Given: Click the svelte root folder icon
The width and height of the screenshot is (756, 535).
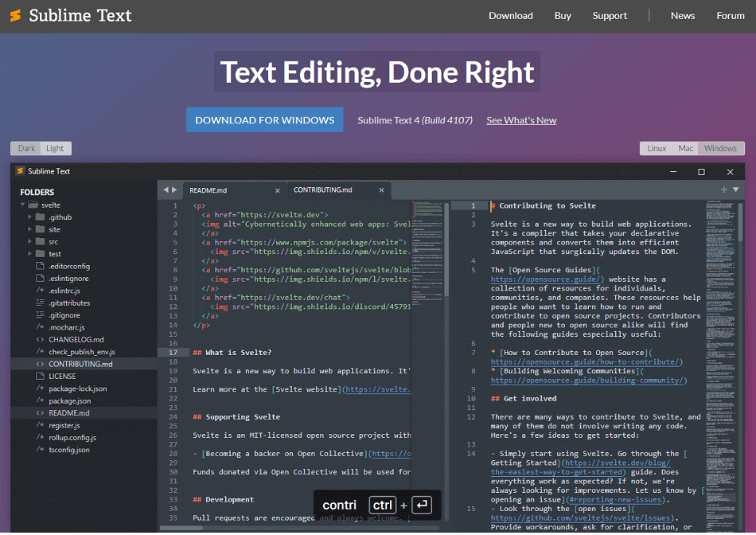Looking at the screenshot, I should [33, 205].
